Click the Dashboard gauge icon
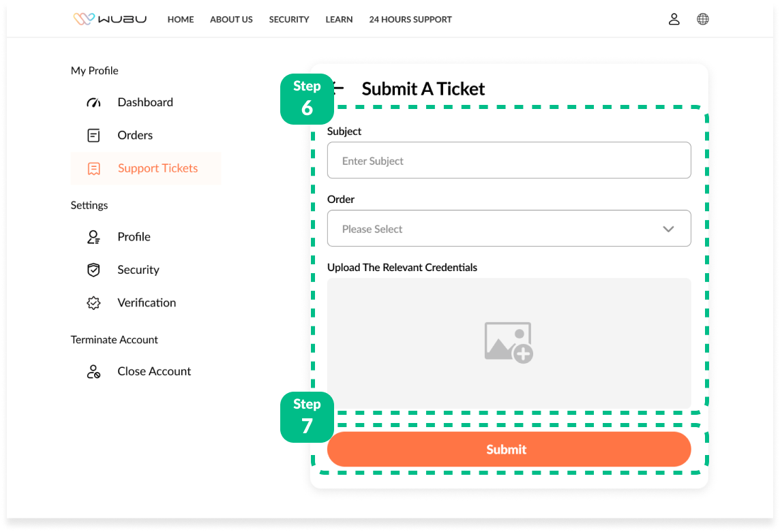The height and width of the screenshot is (532, 780). click(x=93, y=103)
